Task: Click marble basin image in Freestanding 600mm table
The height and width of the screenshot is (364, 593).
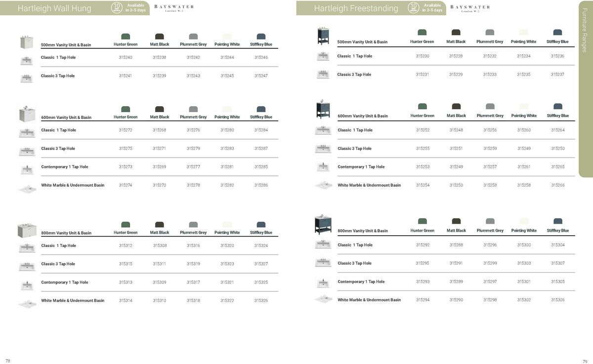Action: (x=323, y=185)
